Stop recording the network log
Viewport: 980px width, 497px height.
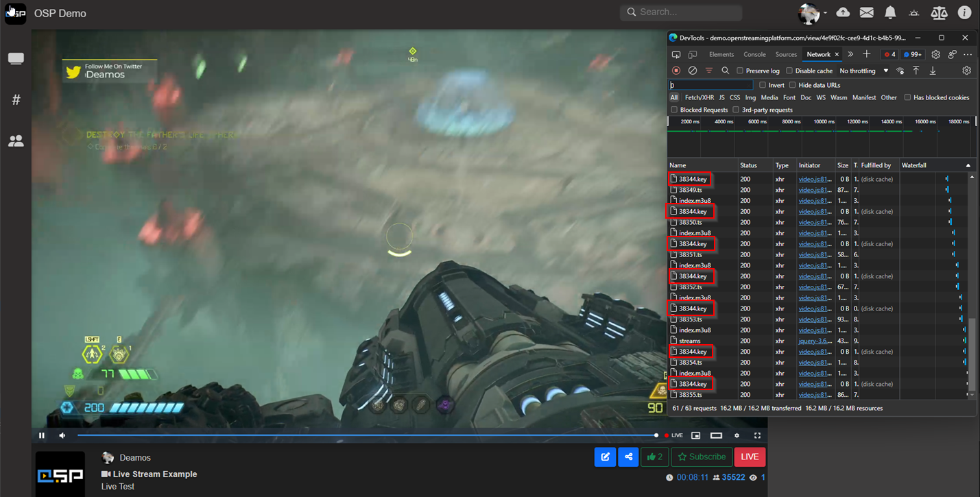(676, 71)
